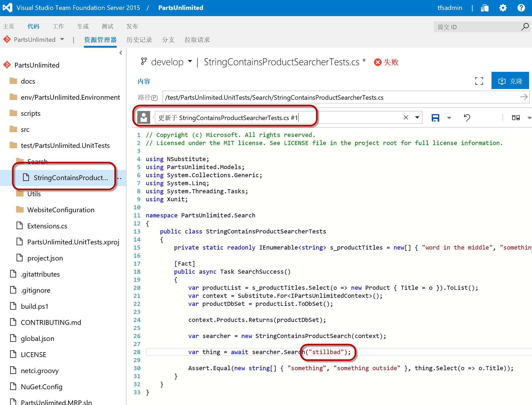Open the help question mark icon
This screenshot has height=405, width=532.
pos(521,8)
